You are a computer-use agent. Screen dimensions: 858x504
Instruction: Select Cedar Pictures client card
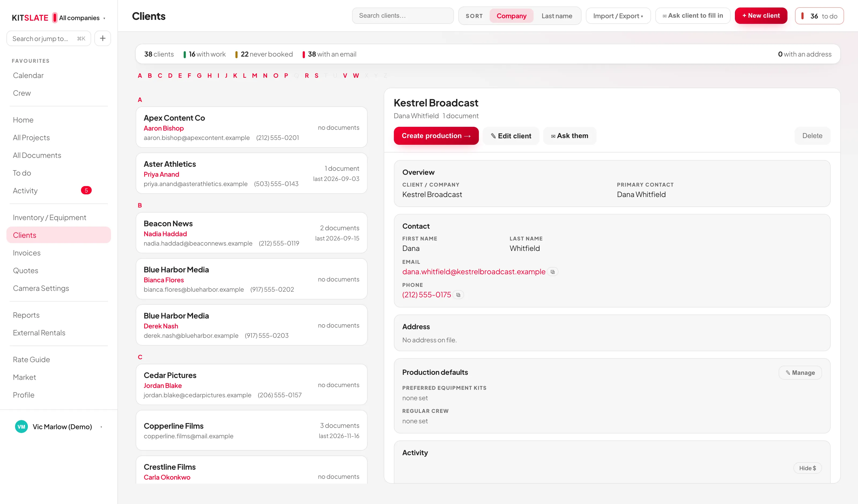252,384
